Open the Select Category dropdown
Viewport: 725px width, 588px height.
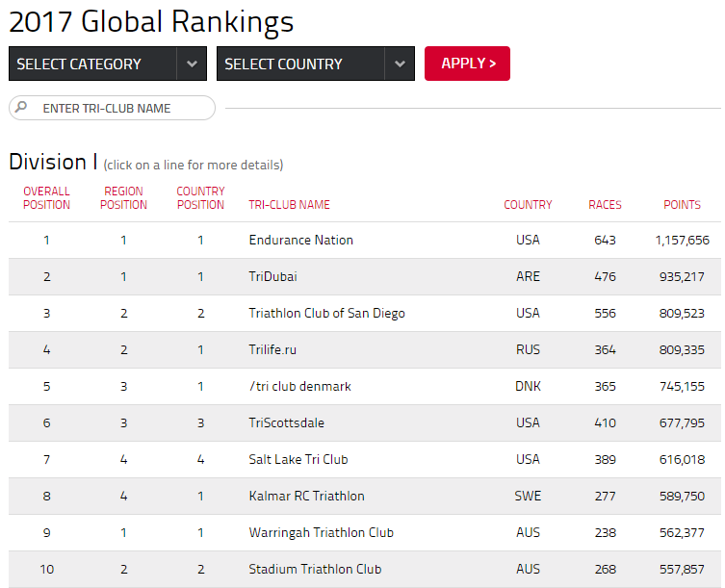[x=108, y=64]
